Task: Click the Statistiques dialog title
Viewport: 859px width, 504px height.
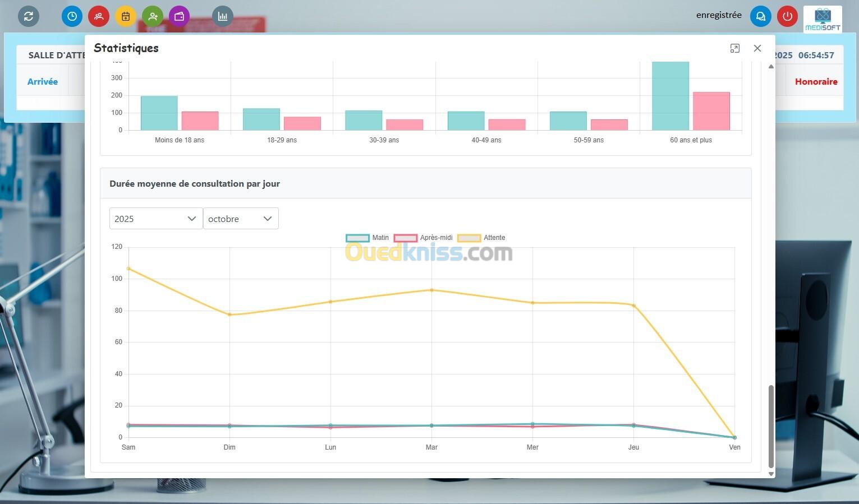Action: click(x=126, y=48)
